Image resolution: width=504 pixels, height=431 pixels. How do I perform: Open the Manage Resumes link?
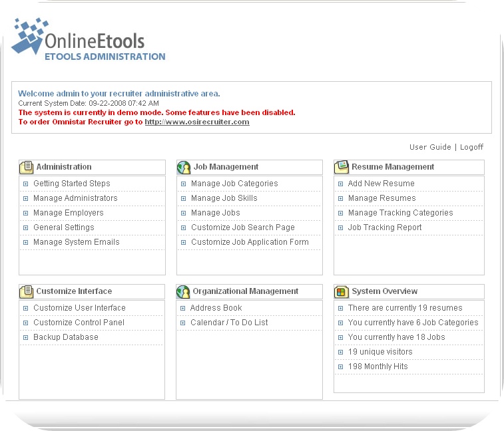pos(382,198)
